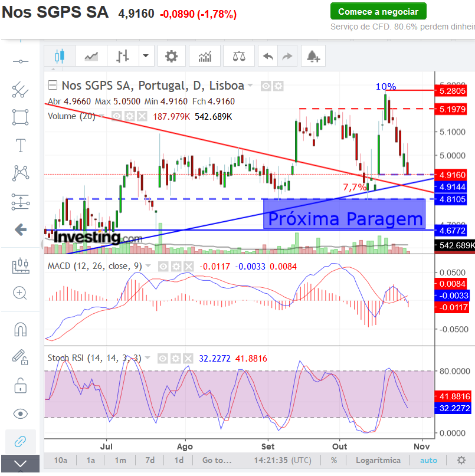This screenshot has height=476, width=475.
Task: Select the 1m time range
Action: 120,460
